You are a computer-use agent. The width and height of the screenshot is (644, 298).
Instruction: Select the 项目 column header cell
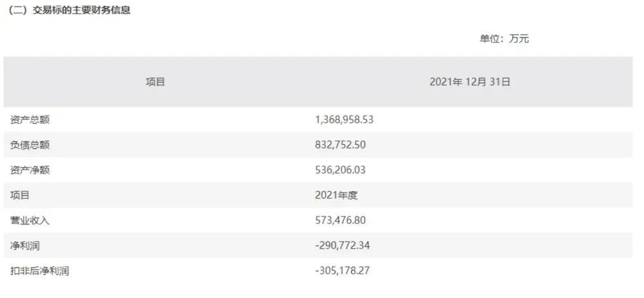(156, 82)
